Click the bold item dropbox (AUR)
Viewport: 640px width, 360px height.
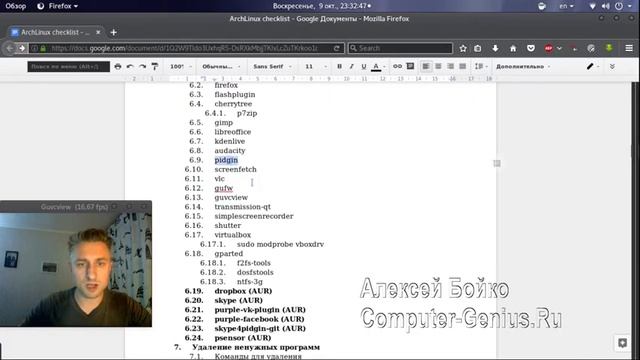243,291
